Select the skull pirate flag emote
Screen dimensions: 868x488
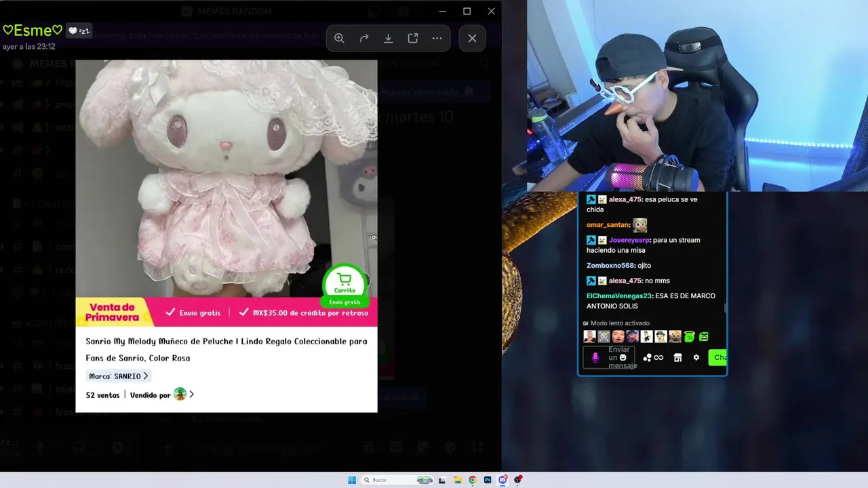tap(604, 336)
